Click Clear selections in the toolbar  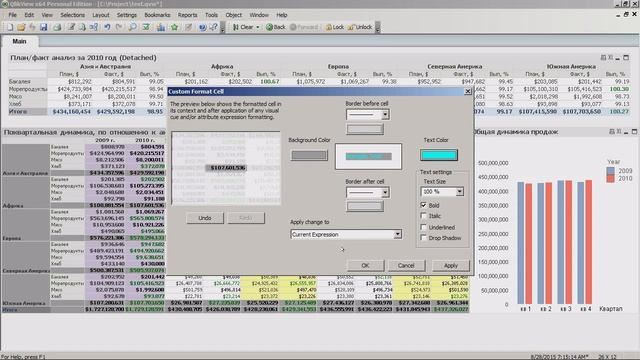point(243,27)
